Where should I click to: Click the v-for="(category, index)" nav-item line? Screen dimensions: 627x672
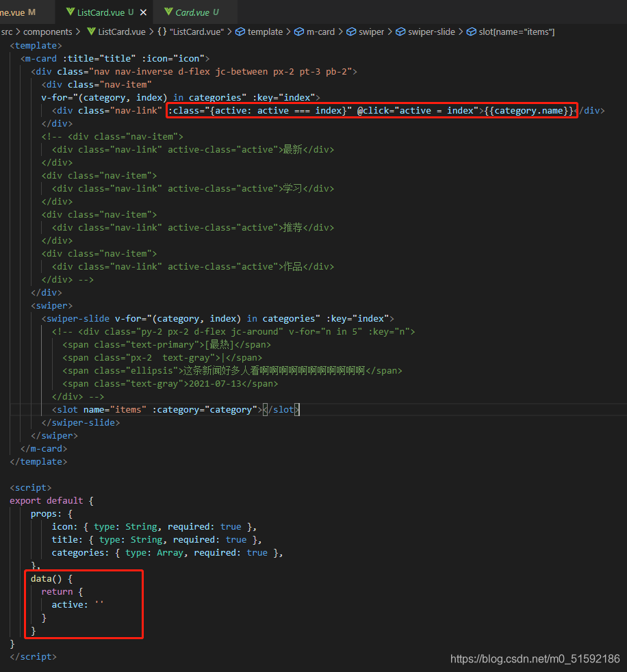(181, 98)
